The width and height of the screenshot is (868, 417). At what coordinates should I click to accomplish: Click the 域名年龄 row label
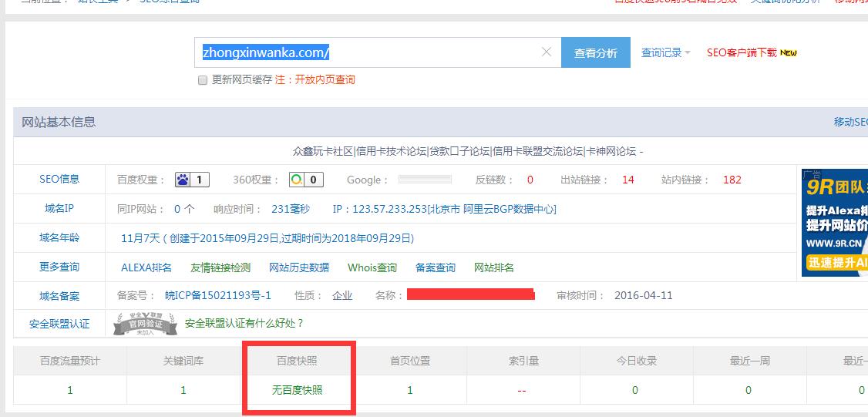tap(59, 237)
